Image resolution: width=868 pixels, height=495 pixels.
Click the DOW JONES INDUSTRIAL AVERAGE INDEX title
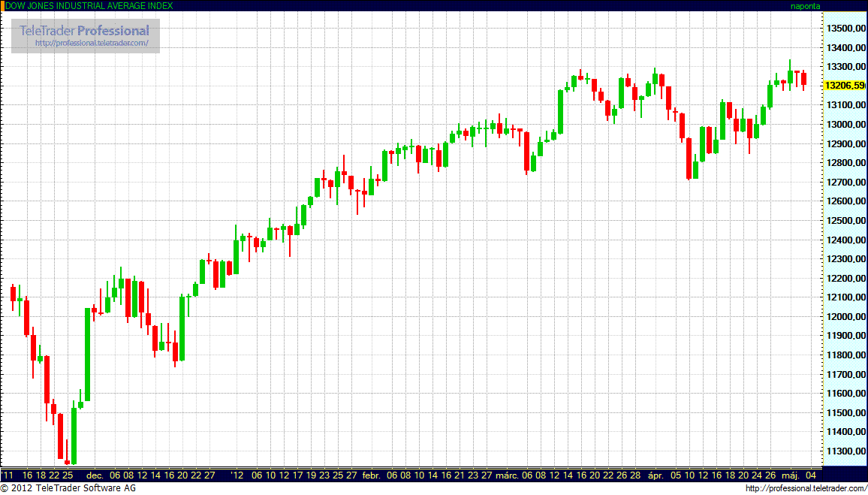coord(89,5)
